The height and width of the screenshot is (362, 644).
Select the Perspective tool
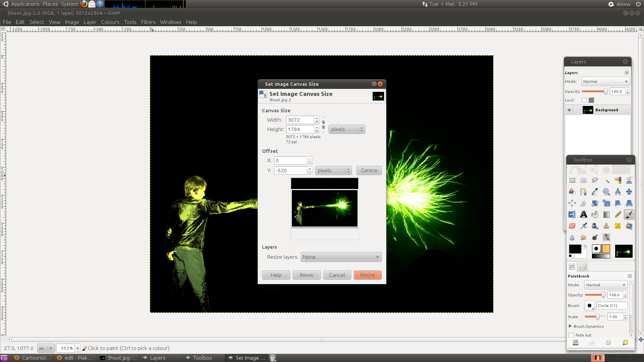pos(629,203)
